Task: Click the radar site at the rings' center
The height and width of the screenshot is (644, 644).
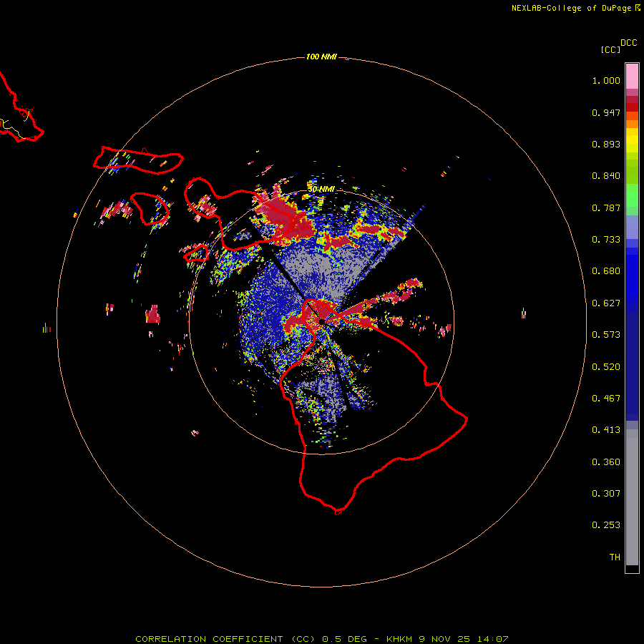Action: [321, 321]
